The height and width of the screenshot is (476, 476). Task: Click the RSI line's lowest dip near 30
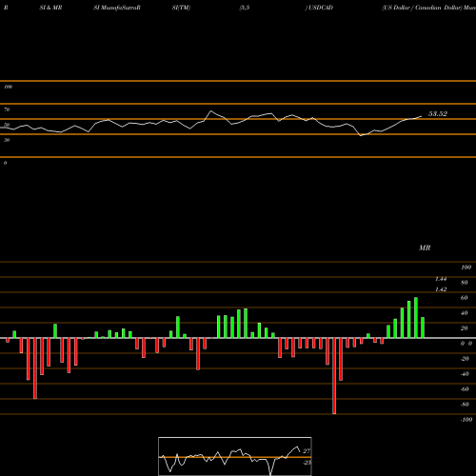point(361,135)
